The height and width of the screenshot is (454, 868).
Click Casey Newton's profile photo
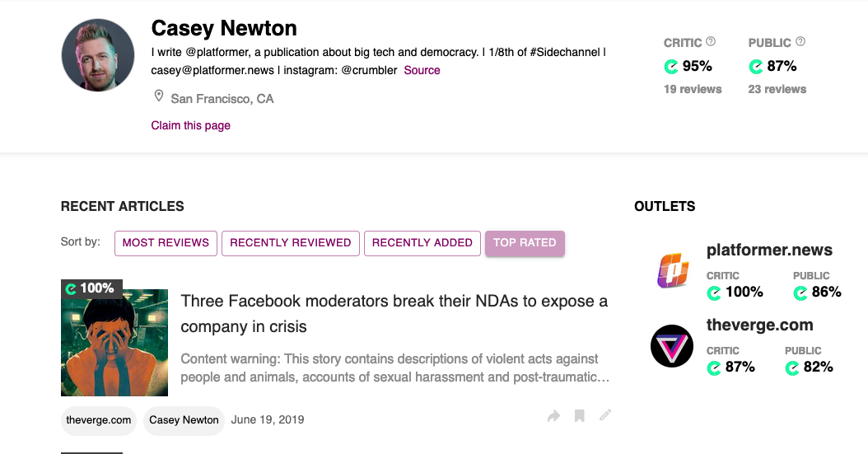(x=98, y=55)
